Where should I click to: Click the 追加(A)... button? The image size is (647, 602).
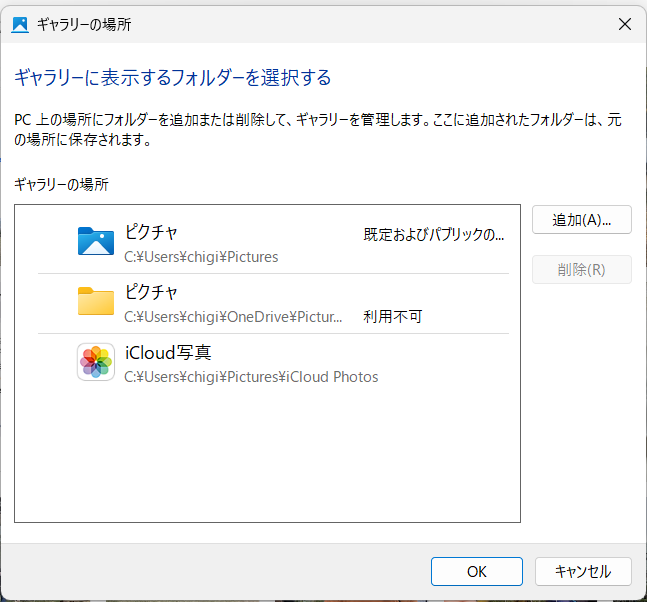pos(581,220)
